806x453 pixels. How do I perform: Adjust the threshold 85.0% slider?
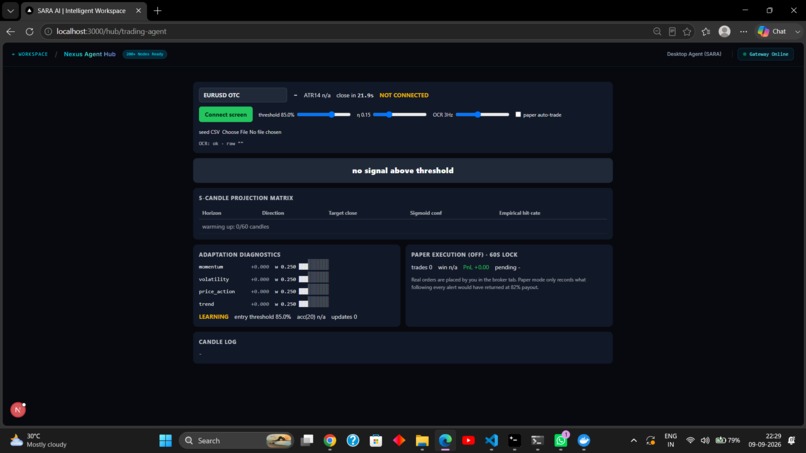(324, 114)
